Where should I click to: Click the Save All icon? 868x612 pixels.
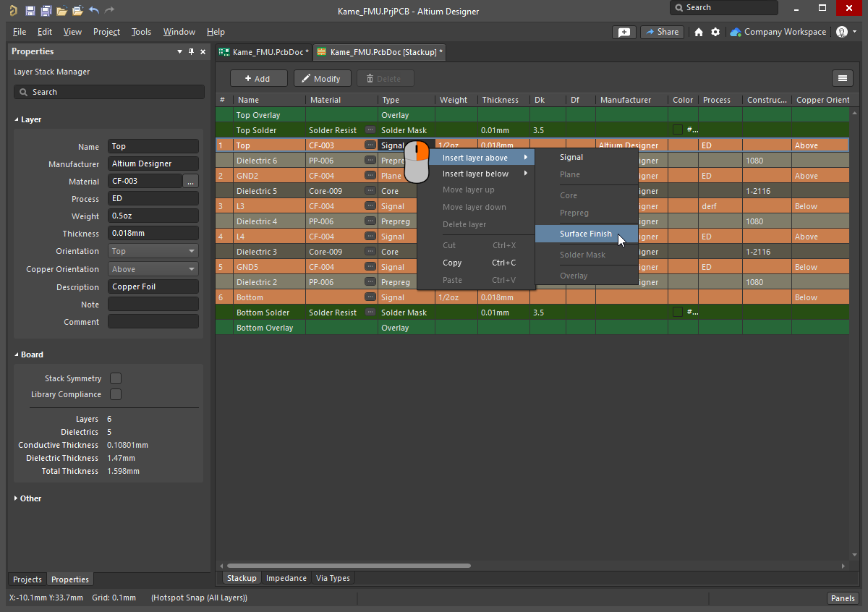pos(46,11)
